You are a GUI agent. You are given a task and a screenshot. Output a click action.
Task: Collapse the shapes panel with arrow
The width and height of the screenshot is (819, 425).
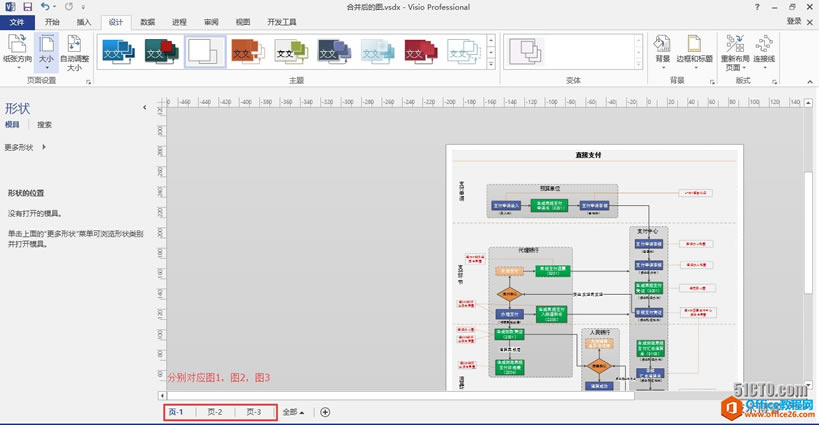[x=145, y=107]
